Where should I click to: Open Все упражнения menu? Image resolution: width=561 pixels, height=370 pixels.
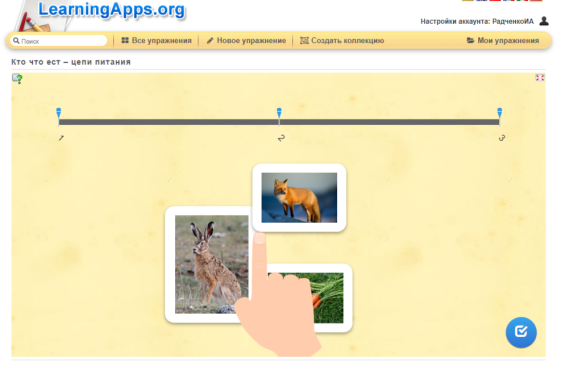coord(156,40)
